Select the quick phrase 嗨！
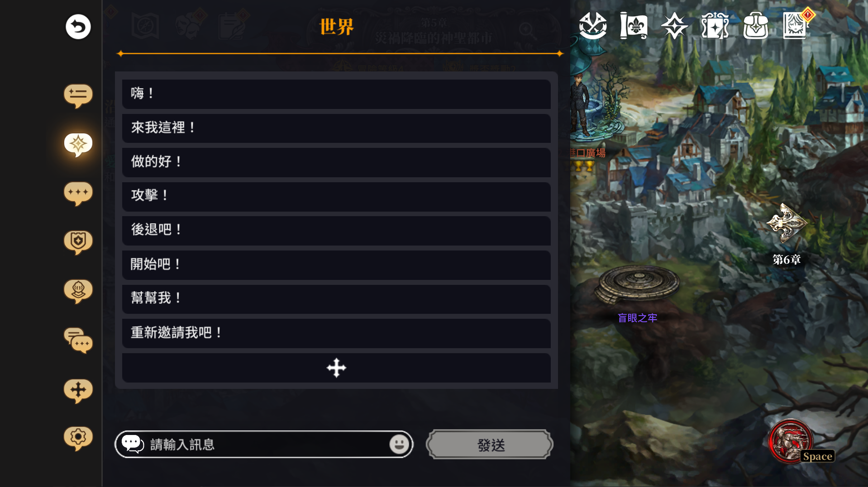Viewport: 868px width, 487px height. [336, 94]
